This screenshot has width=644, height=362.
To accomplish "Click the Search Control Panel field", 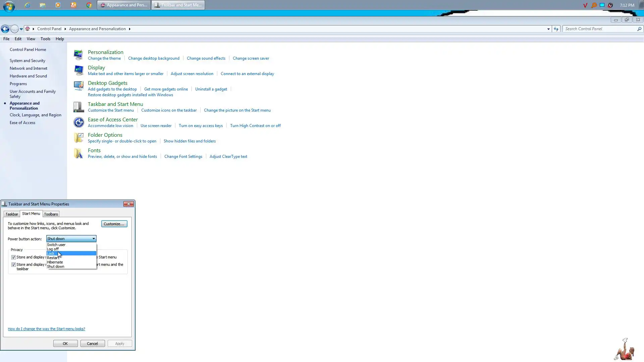I will click(x=600, y=29).
